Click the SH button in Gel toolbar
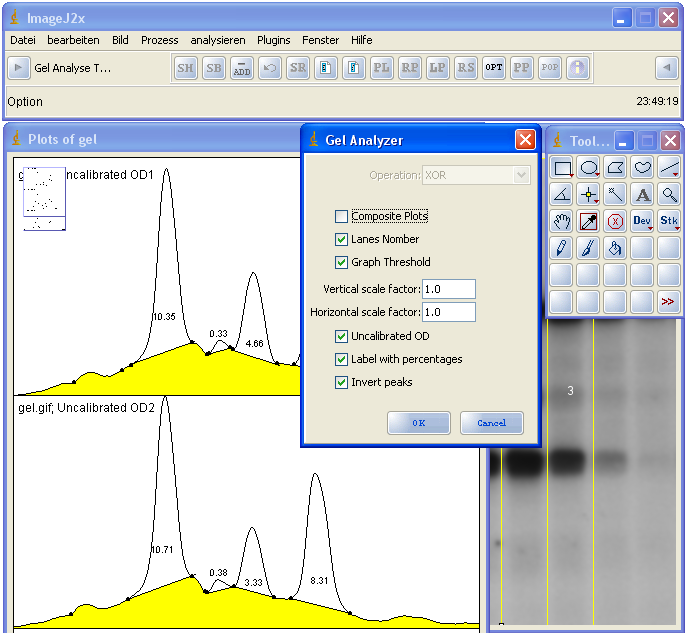This screenshot has width=685, height=633. (x=186, y=68)
